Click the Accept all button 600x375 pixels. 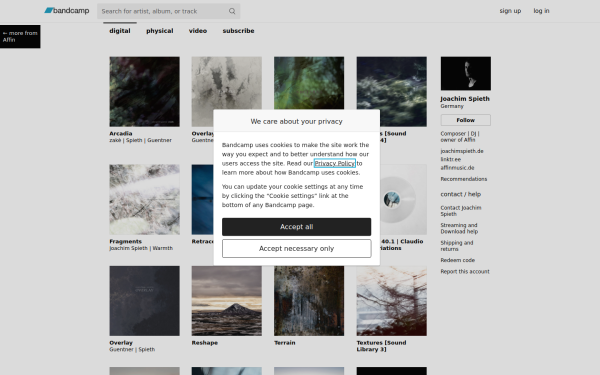(296, 227)
